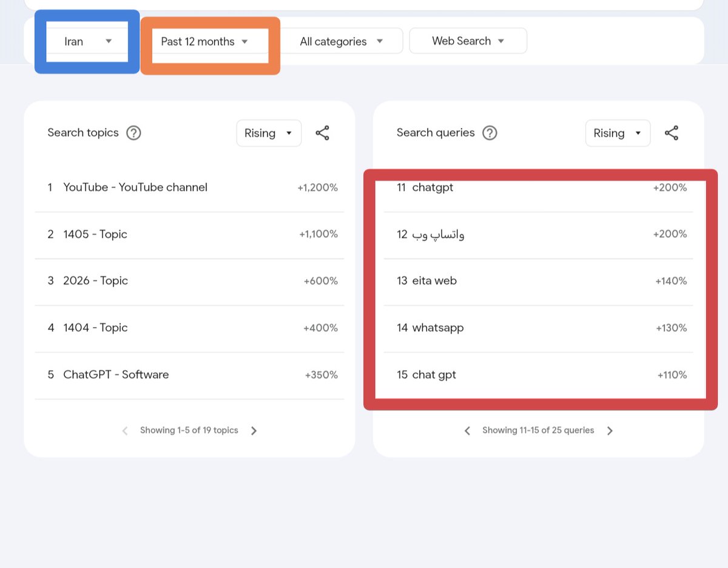This screenshot has width=728, height=568.
Task: Click the Search topics heading
Action: tap(83, 132)
